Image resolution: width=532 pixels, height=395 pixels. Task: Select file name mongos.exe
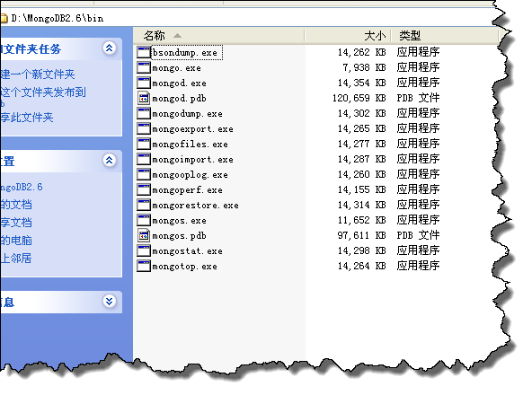pos(180,220)
